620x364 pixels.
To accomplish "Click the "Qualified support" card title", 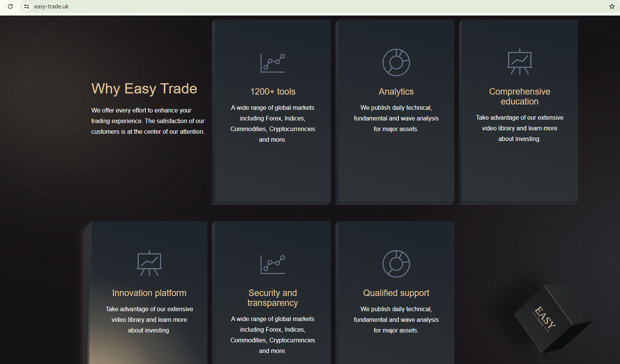I will [x=396, y=293].
